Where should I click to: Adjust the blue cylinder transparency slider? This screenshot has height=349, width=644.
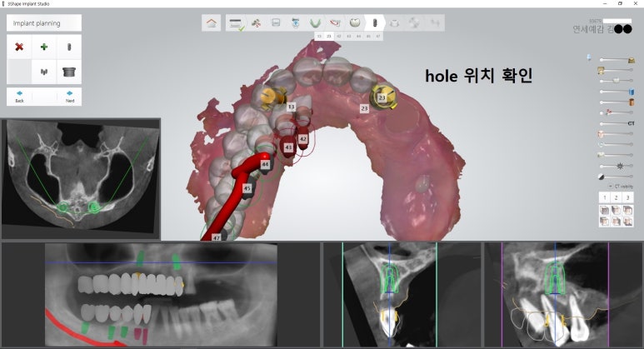(616, 91)
